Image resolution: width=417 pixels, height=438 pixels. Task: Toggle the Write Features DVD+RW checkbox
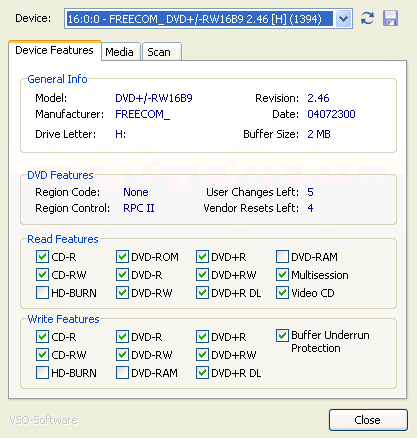pos(202,355)
